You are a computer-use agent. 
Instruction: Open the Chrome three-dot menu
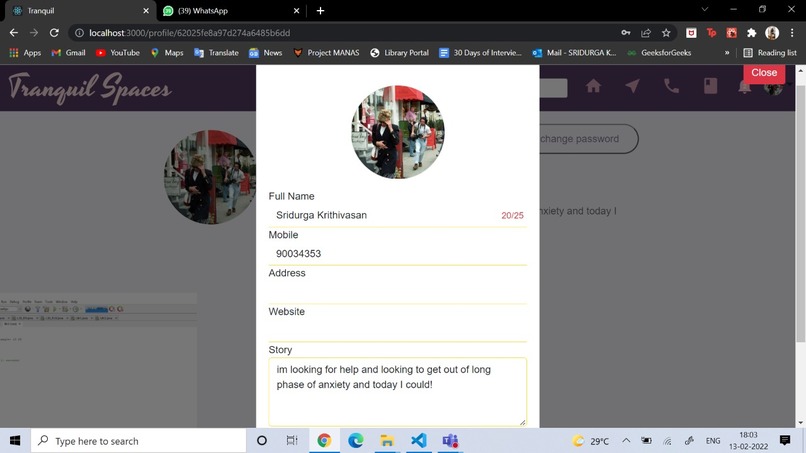pos(792,33)
